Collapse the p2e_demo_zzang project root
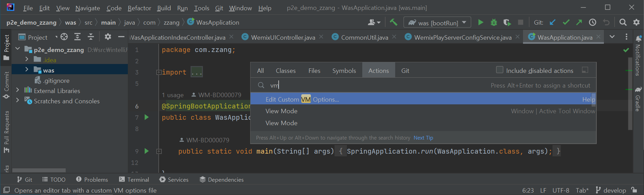The width and height of the screenshot is (644, 195). [17, 49]
